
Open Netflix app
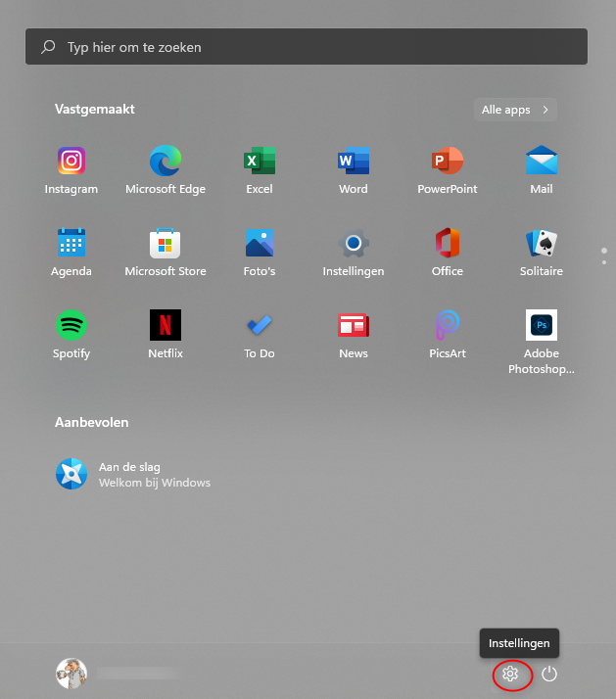coord(166,335)
